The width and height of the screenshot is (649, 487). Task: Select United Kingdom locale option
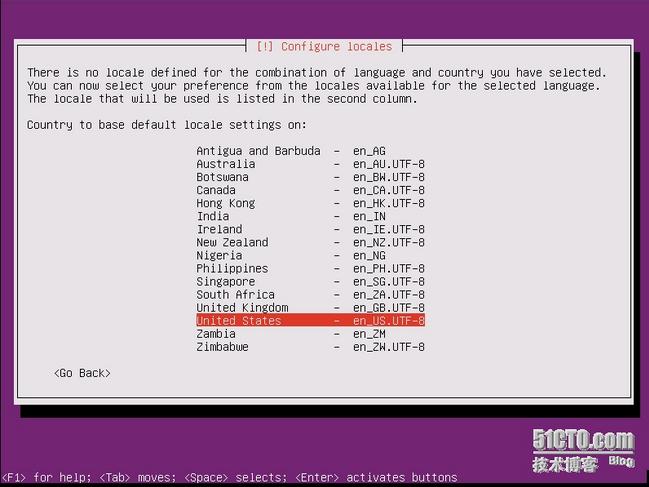point(242,308)
